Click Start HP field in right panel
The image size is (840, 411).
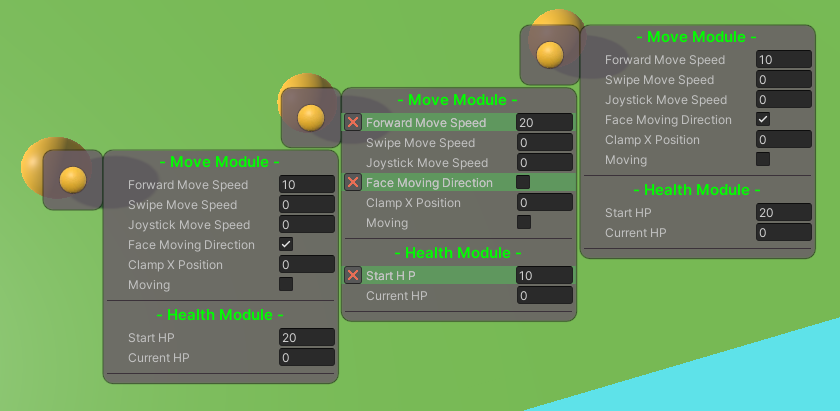784,212
